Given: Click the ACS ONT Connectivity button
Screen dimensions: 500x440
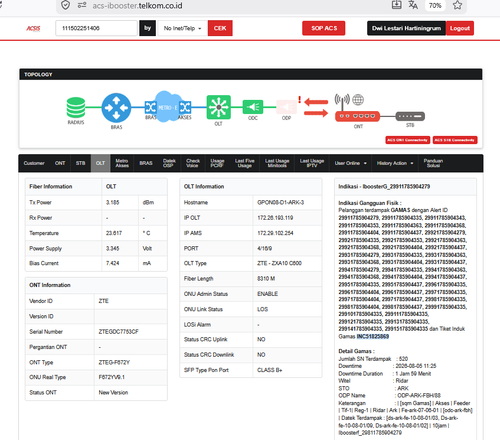Looking at the screenshot, I should [408, 140].
